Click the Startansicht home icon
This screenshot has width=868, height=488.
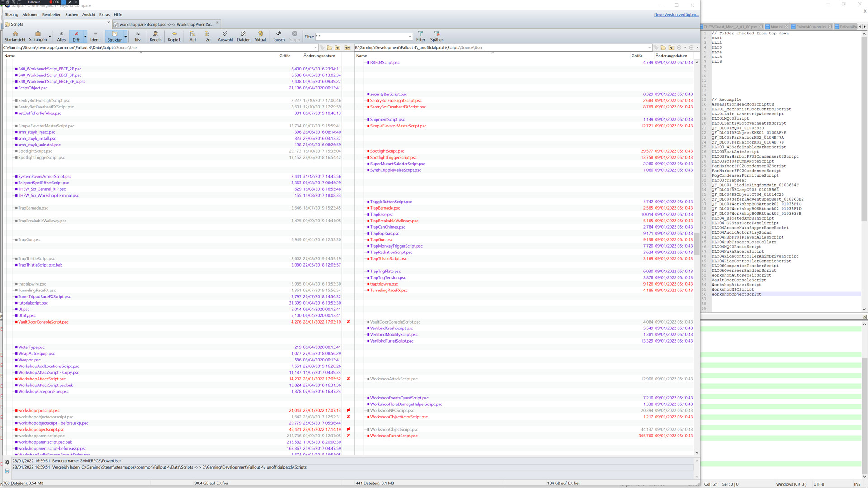[15, 34]
